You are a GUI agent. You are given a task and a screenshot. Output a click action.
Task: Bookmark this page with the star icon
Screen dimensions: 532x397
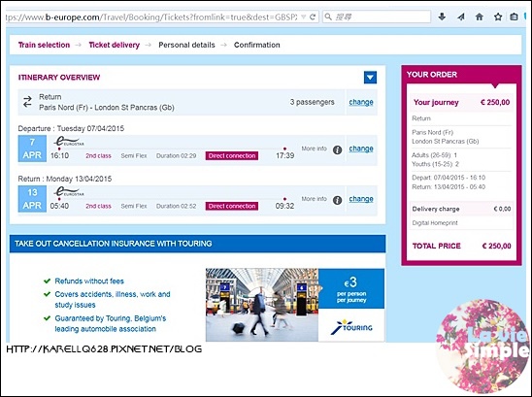[498, 17]
